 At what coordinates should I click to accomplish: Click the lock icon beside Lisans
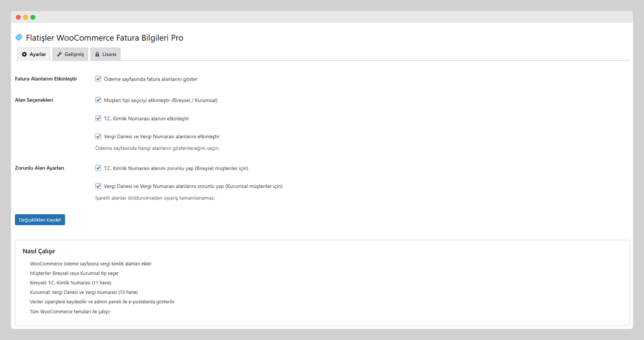(x=97, y=54)
